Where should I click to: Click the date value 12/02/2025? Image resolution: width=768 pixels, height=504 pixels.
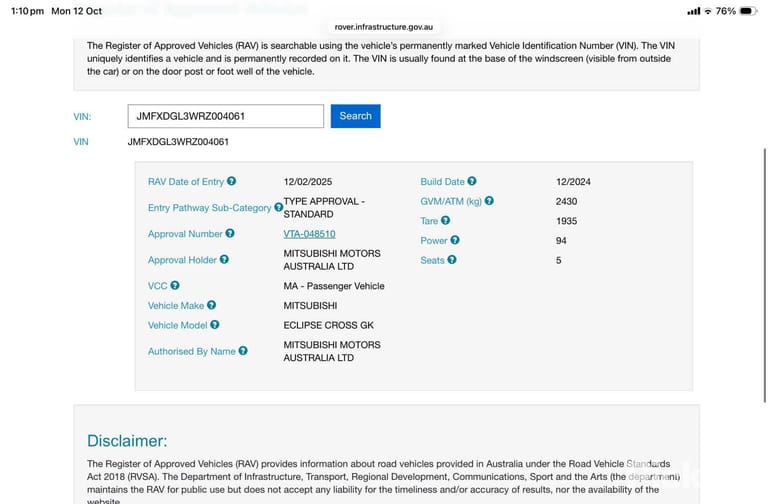tap(308, 182)
